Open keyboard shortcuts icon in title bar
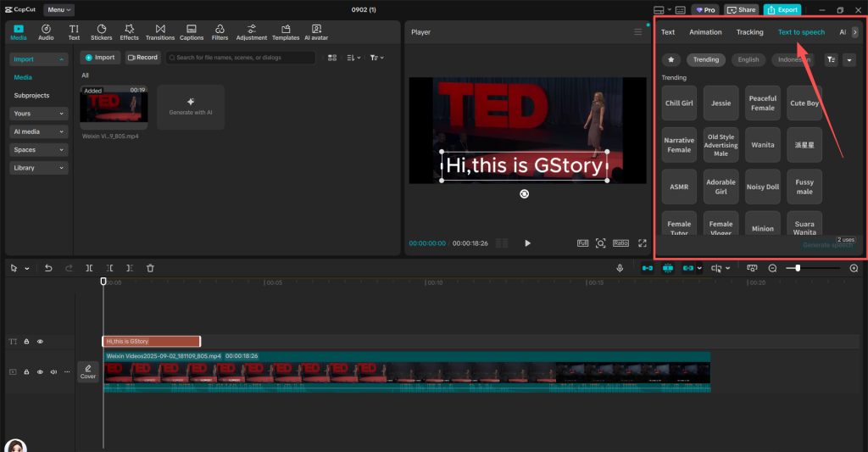The width and height of the screenshot is (868, 452). (681, 10)
